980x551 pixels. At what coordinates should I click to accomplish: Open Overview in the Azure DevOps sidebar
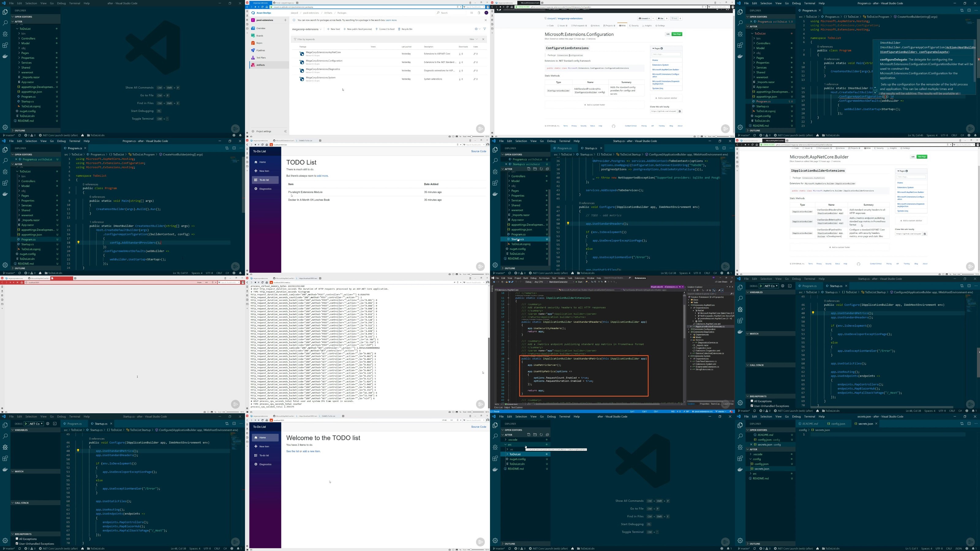tap(261, 28)
